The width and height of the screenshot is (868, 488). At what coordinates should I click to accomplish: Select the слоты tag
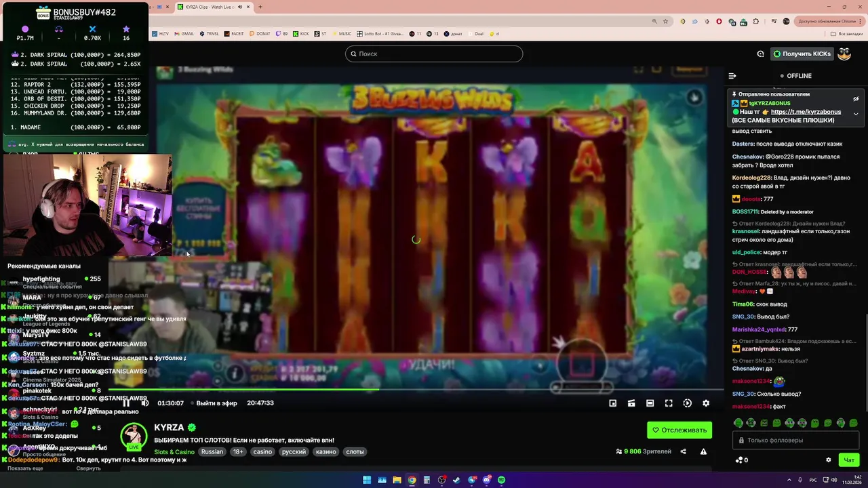(x=355, y=452)
